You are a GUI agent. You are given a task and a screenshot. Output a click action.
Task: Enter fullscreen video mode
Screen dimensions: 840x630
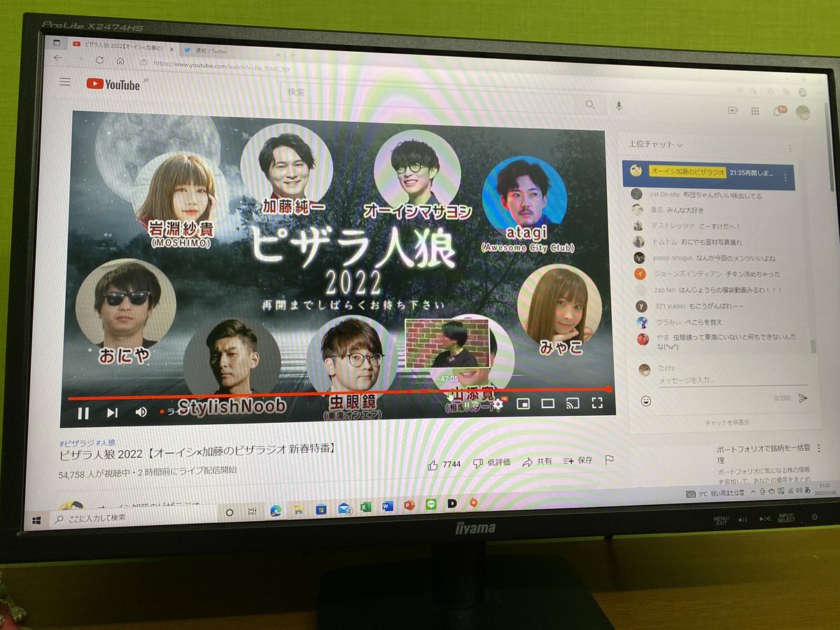[x=597, y=402]
